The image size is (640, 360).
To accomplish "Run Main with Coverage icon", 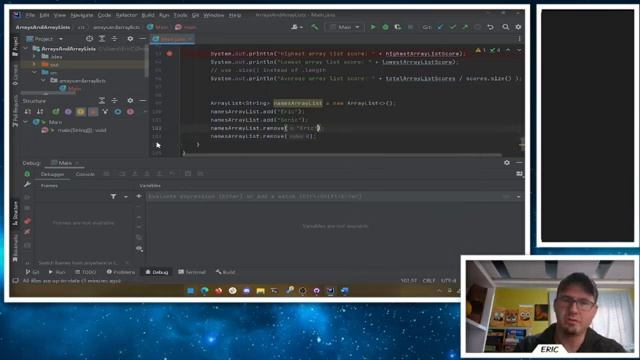I will [398, 27].
